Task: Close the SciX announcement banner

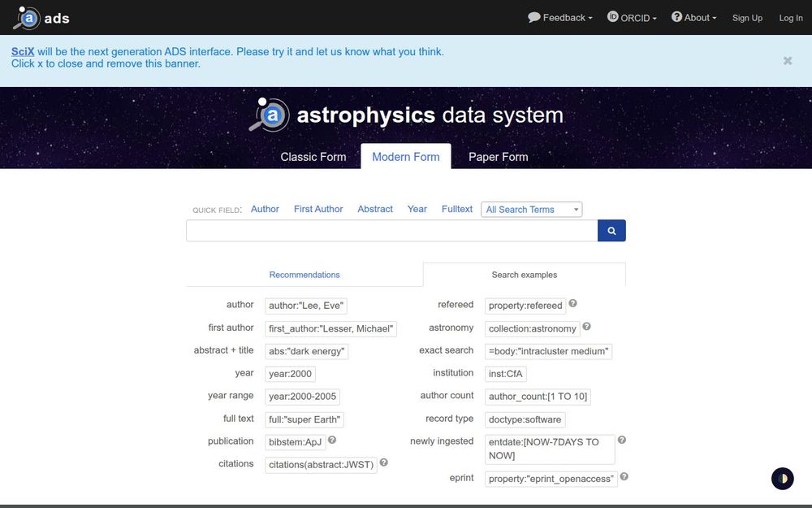Action: tap(788, 61)
